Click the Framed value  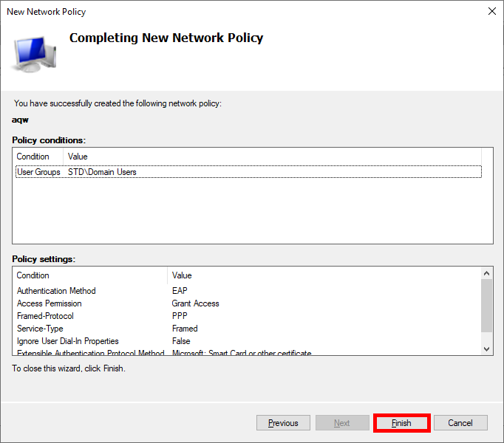(x=185, y=329)
